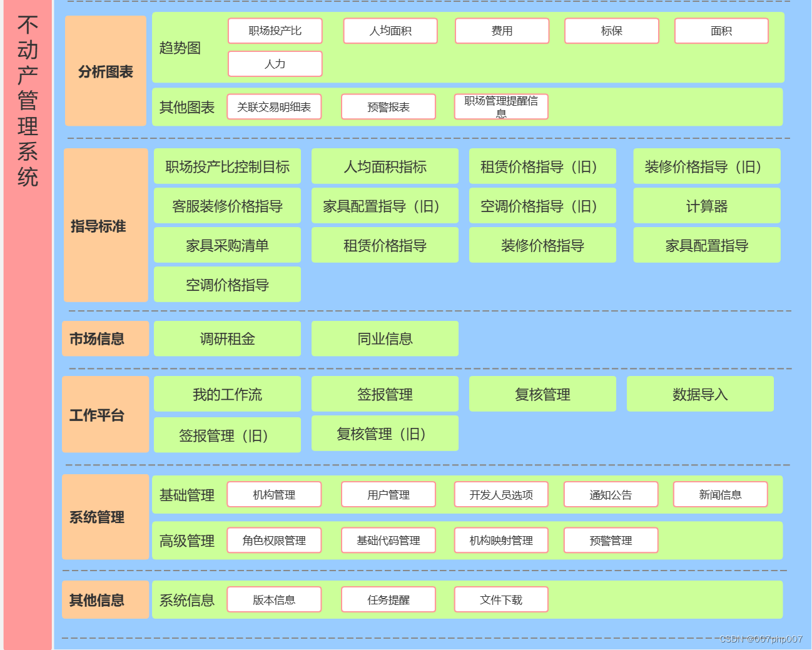Click the 预警报表 box

click(388, 107)
